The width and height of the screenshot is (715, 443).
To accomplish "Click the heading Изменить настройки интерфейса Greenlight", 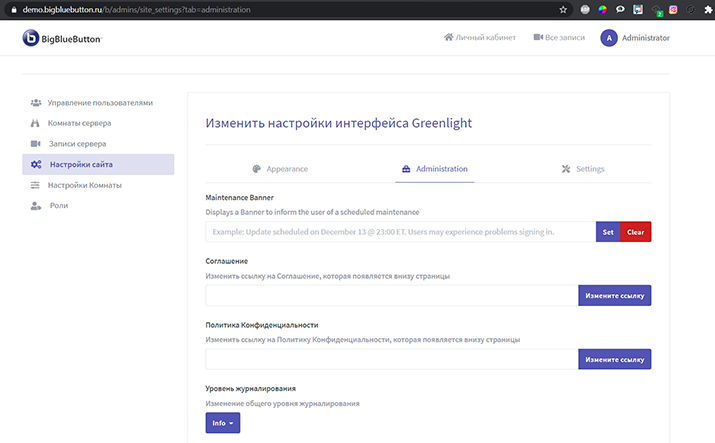I will point(338,123).
